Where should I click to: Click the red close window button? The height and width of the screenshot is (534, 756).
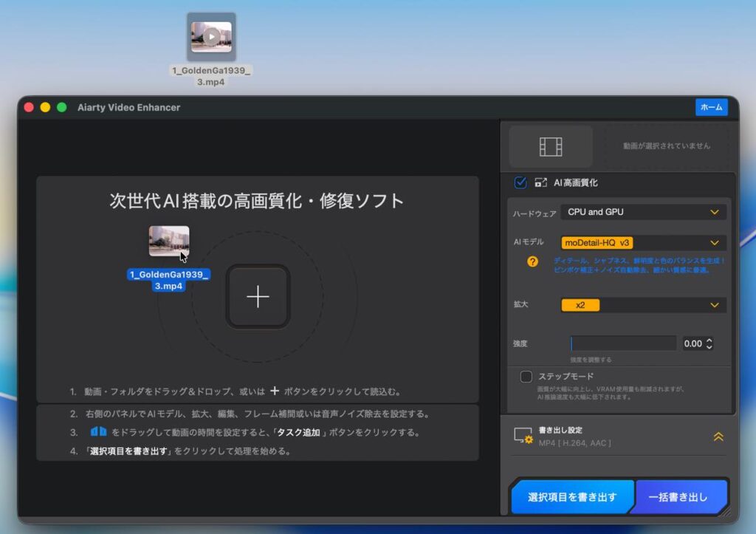[29, 107]
